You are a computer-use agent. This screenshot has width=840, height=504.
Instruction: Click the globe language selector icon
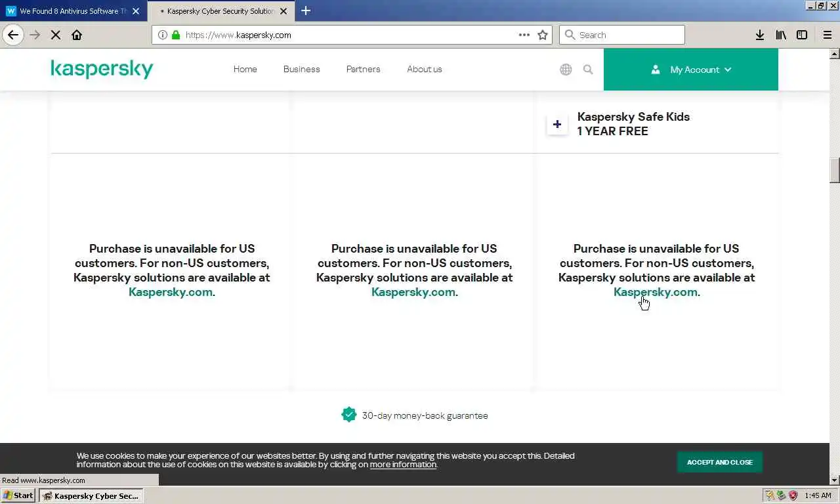(x=566, y=69)
